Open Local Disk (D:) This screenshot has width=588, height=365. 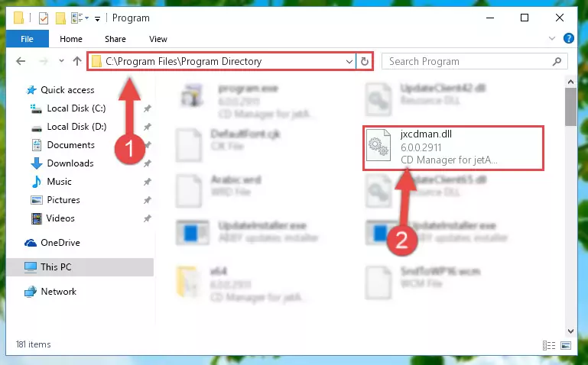coord(76,127)
